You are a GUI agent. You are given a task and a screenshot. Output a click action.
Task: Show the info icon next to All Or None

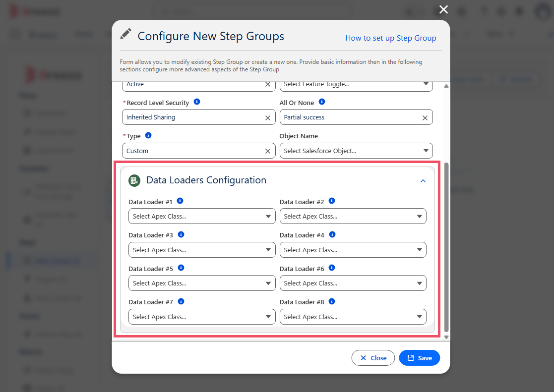(322, 102)
